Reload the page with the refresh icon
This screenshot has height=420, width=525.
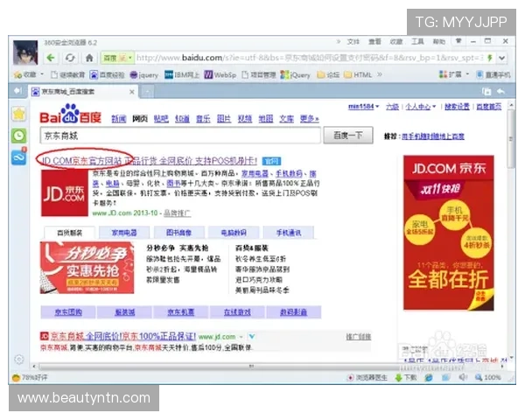[x=70, y=58]
